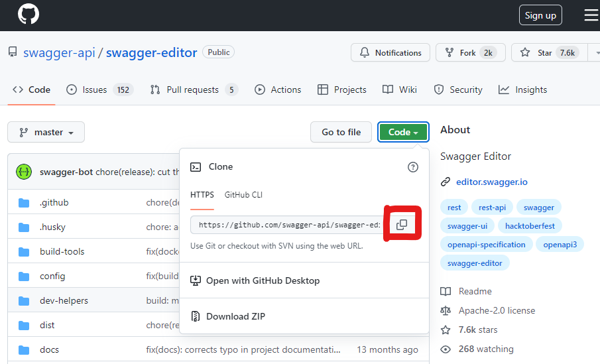Click the rest topic tag
Viewport: 600px width, 364px height.
point(454,208)
